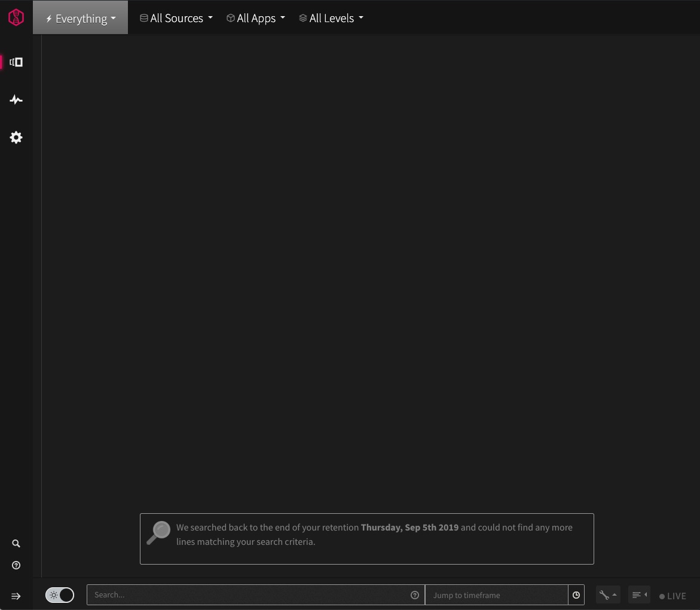Click the clock timeframe button
The image size is (700, 610).
click(576, 595)
